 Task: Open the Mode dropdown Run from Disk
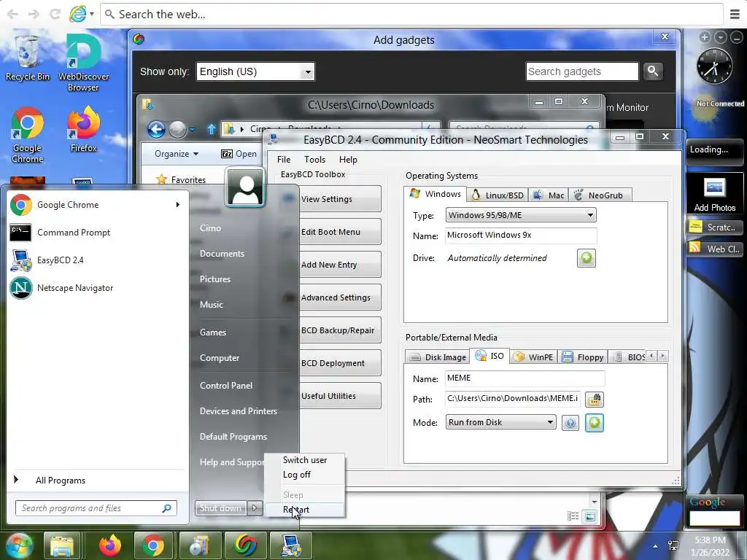coord(500,422)
